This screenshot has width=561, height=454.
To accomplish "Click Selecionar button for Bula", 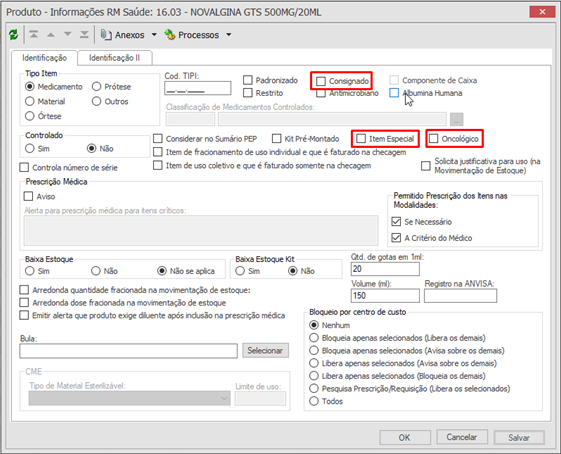I will (x=265, y=351).
